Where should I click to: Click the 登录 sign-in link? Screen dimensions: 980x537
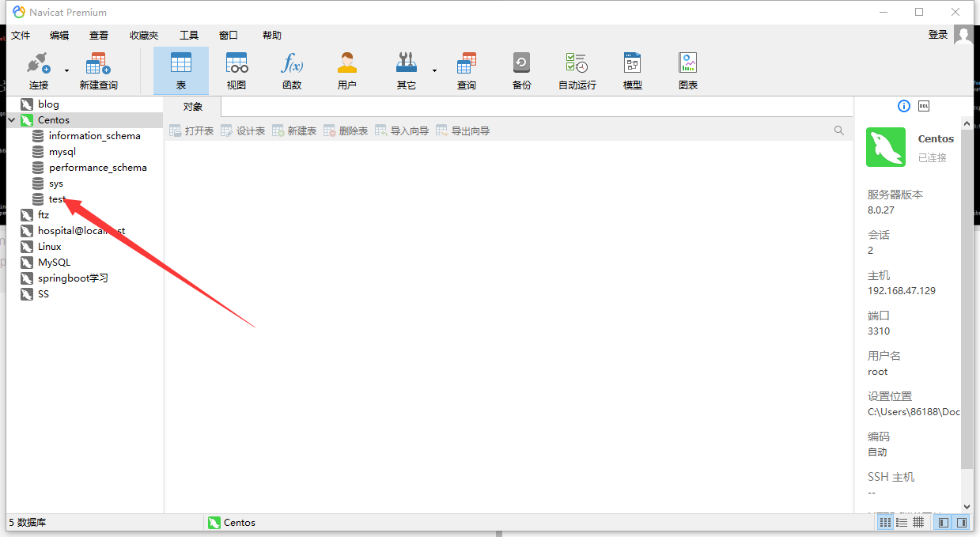coord(938,35)
